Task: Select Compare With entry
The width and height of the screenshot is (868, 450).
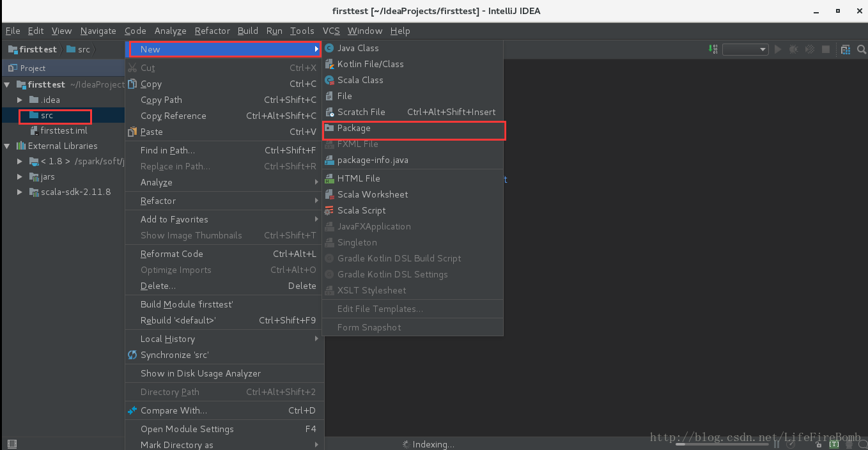Action: pyautogui.click(x=224, y=410)
